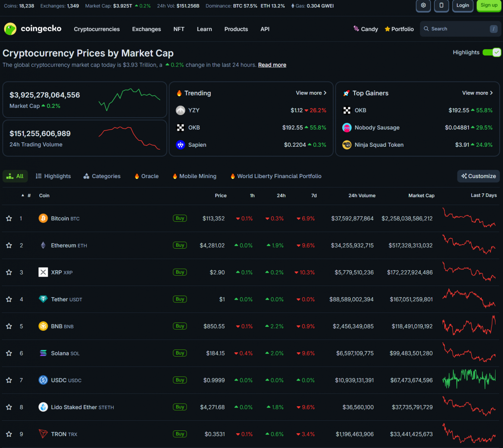Open BNB last 7 days sparkline
The width and height of the screenshot is (503, 448).
pyautogui.click(x=469, y=326)
